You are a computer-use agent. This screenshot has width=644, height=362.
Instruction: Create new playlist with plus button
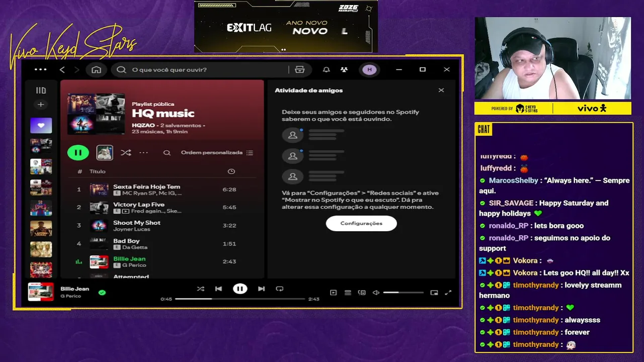click(41, 105)
